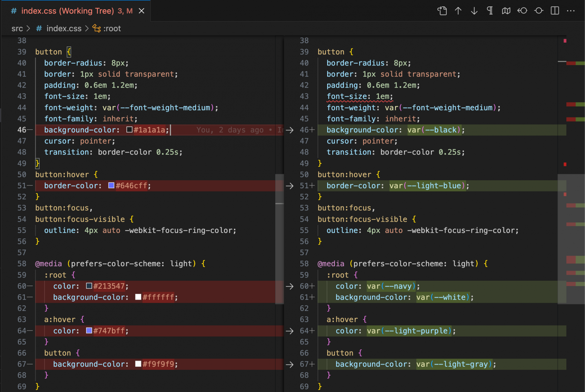Screen dimensions: 585x392
Task: Click 'transition: border-color 0.25s;' in right pane
Action: [x=396, y=152]
